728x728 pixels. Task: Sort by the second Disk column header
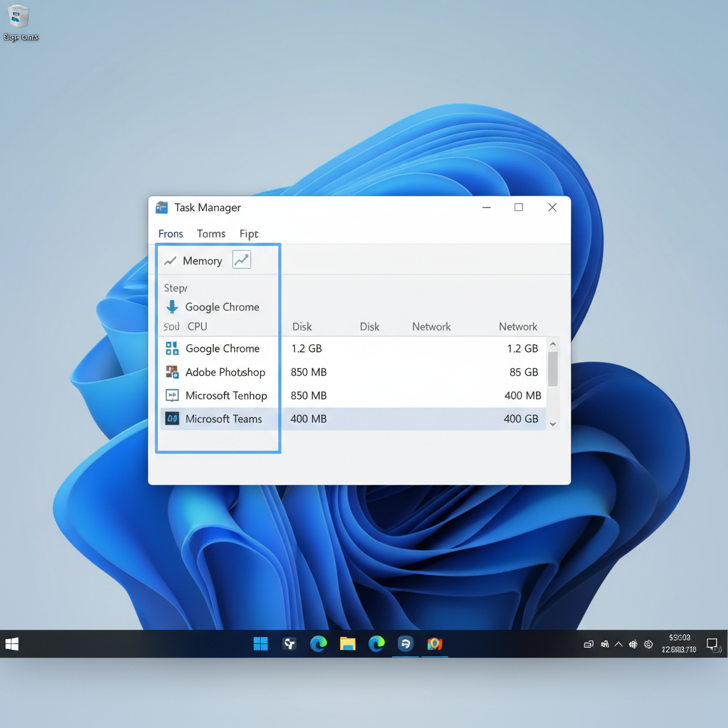(x=370, y=326)
